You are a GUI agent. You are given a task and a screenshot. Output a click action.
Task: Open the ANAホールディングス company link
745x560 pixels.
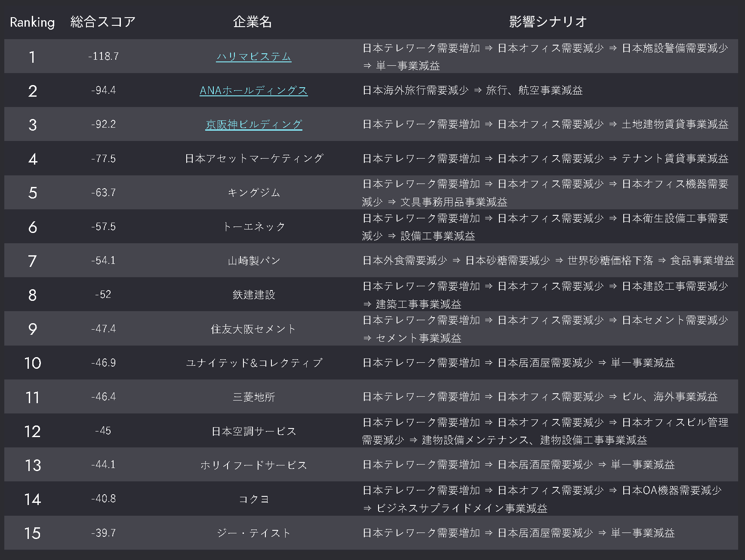pyautogui.click(x=254, y=90)
